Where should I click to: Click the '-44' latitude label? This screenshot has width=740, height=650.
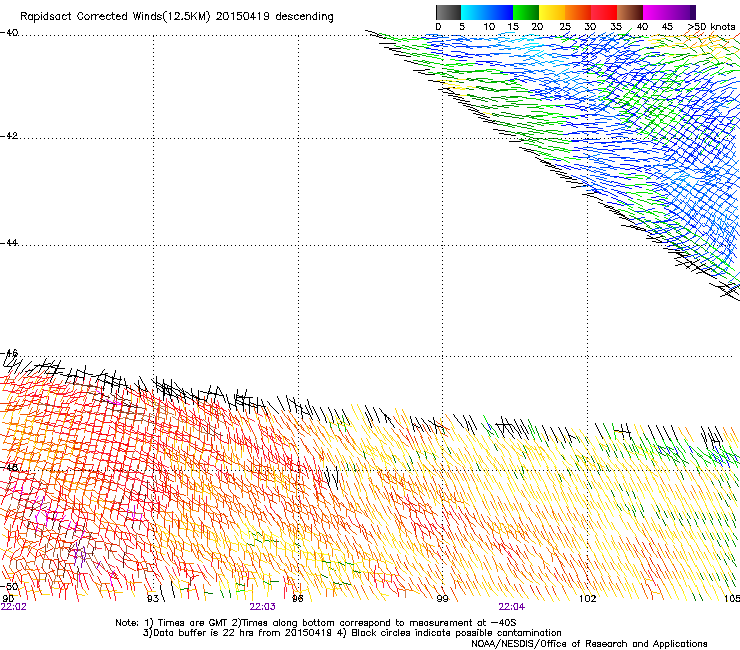coord(9,243)
